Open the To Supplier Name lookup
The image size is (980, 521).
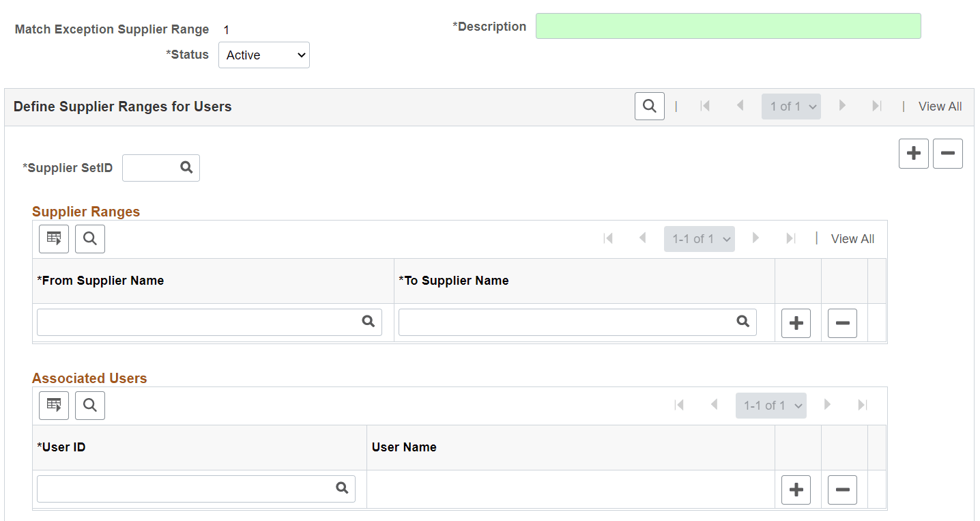coord(743,321)
